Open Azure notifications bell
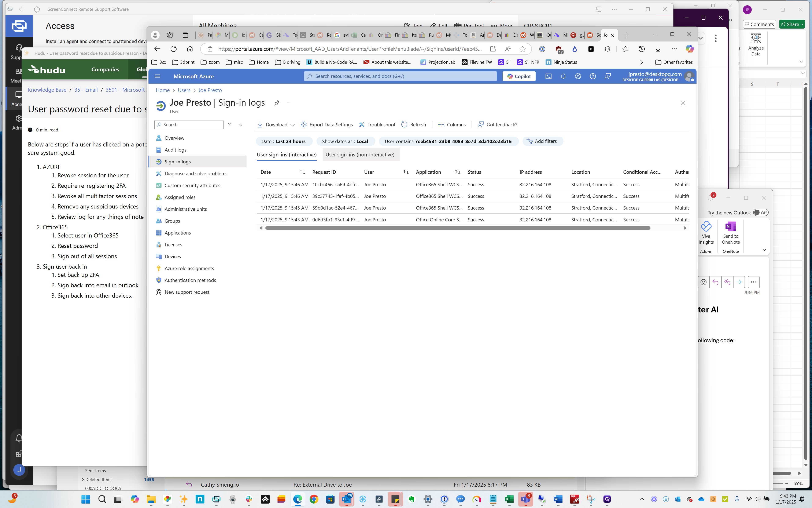812x508 pixels. coord(563,76)
